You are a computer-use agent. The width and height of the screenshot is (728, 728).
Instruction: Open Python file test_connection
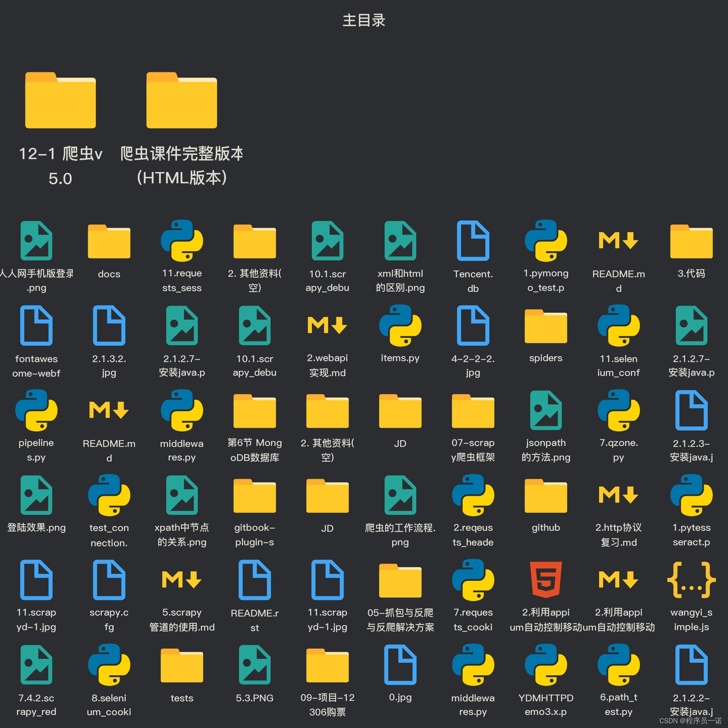109,495
